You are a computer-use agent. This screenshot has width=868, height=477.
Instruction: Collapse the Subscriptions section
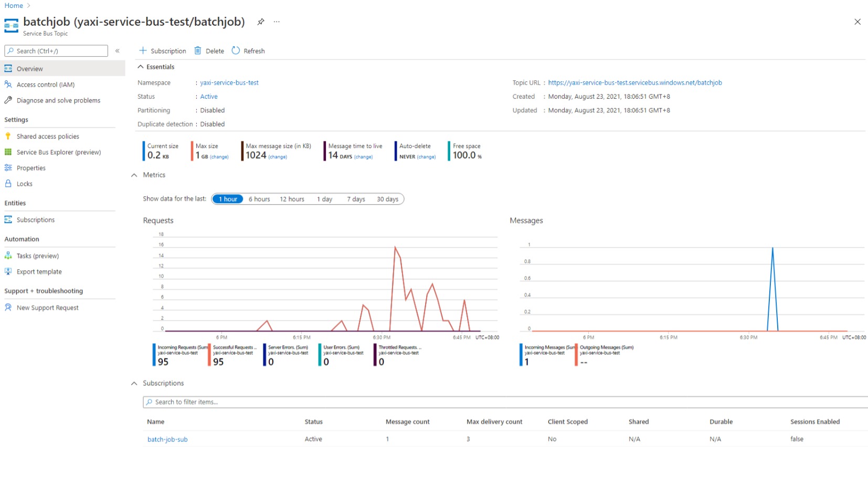[134, 384]
